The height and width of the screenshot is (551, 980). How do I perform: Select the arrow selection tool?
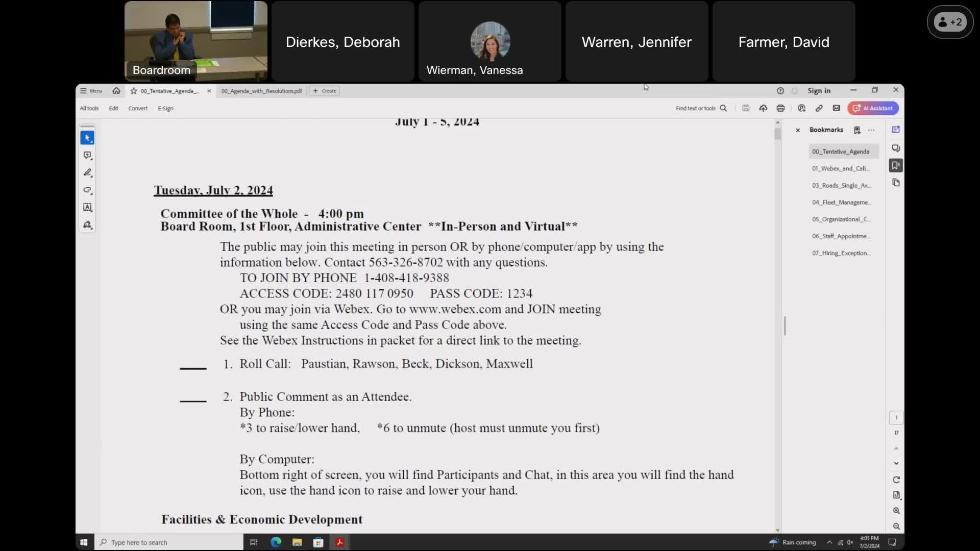pos(87,138)
